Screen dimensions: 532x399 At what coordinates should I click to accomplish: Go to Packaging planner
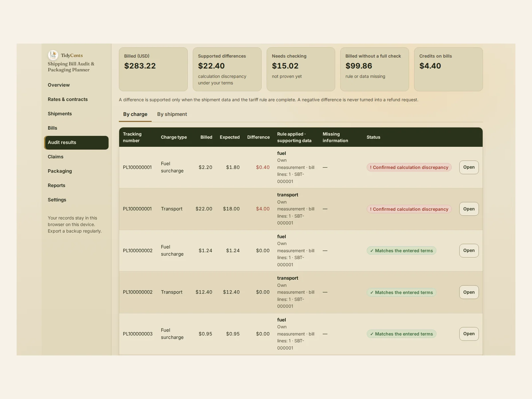point(76,171)
